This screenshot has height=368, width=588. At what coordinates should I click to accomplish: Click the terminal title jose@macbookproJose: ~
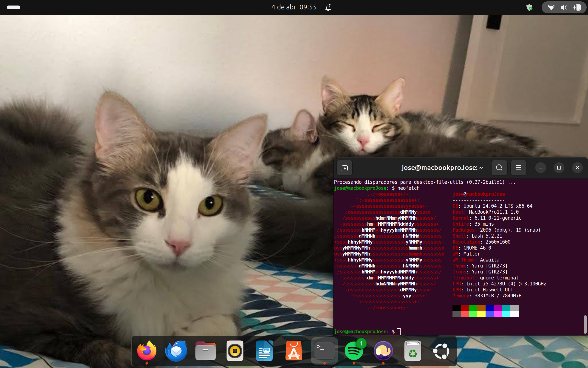442,168
